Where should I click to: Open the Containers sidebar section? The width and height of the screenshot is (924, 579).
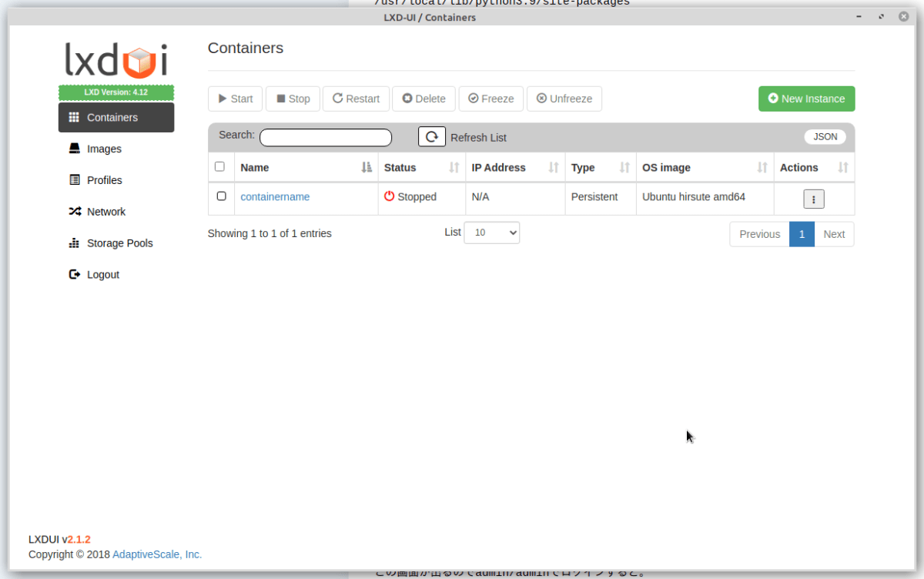point(116,117)
